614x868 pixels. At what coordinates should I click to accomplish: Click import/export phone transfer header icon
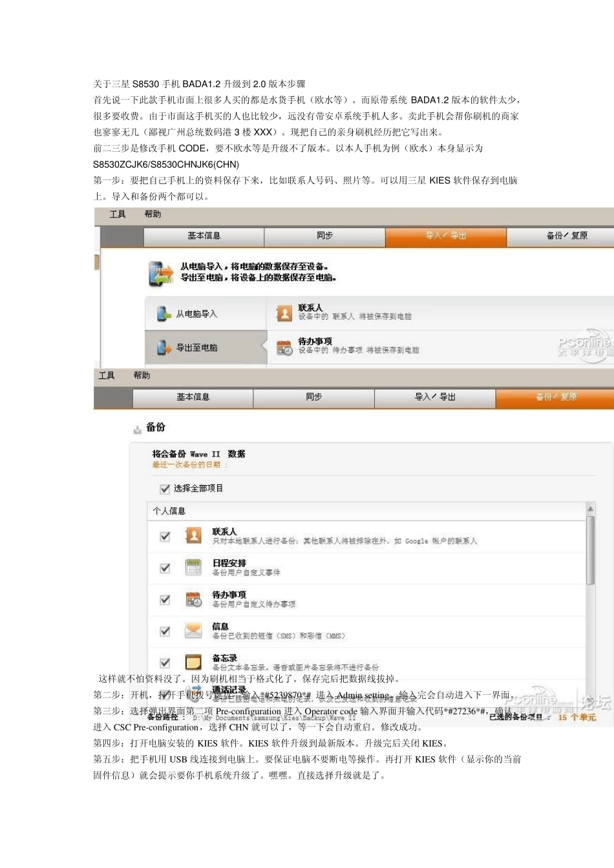(161, 273)
